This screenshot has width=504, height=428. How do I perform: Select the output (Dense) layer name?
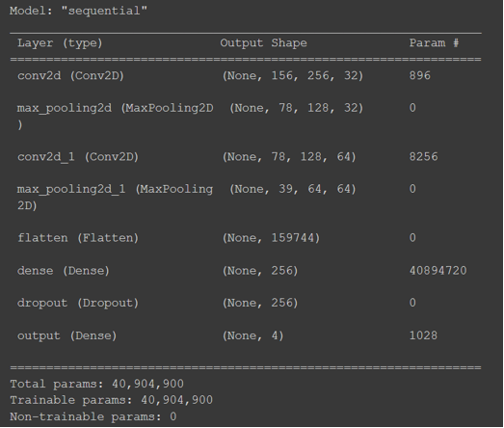point(66,335)
